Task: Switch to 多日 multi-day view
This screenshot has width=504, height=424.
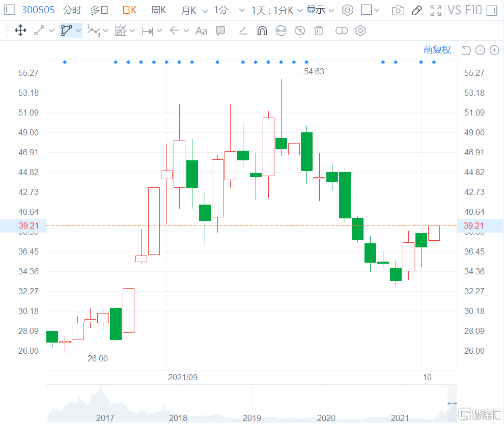Action: pyautogui.click(x=99, y=10)
